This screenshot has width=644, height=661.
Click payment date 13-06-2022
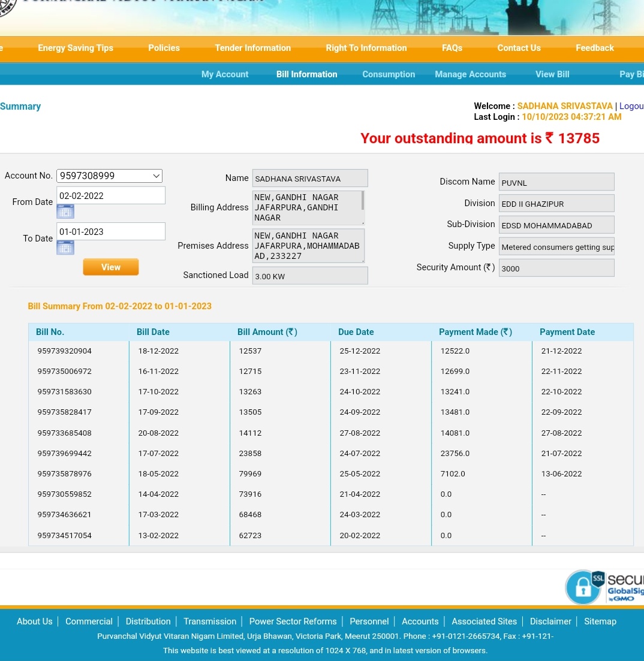tap(561, 473)
